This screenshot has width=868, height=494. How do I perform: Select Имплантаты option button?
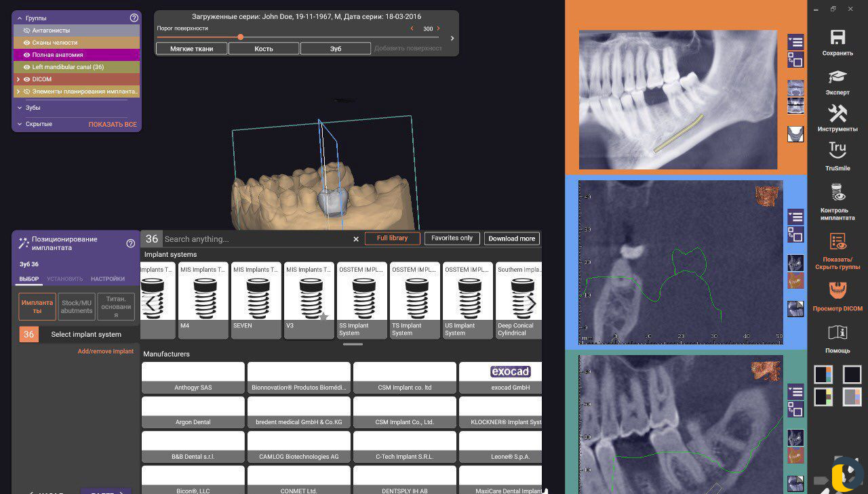click(37, 306)
